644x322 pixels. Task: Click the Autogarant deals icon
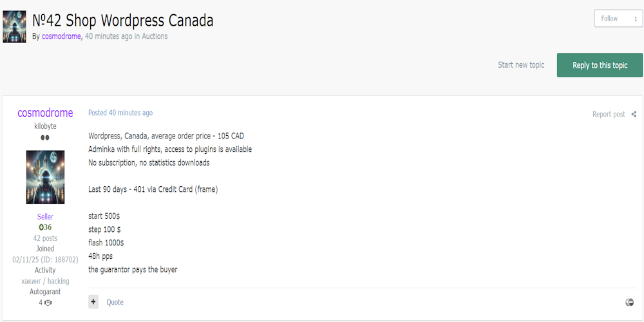[x=48, y=303]
